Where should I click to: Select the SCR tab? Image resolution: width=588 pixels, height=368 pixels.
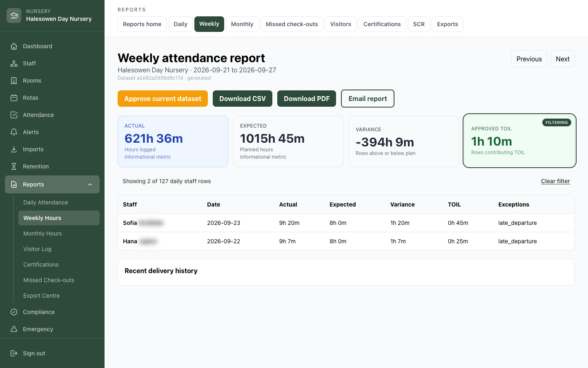[419, 24]
